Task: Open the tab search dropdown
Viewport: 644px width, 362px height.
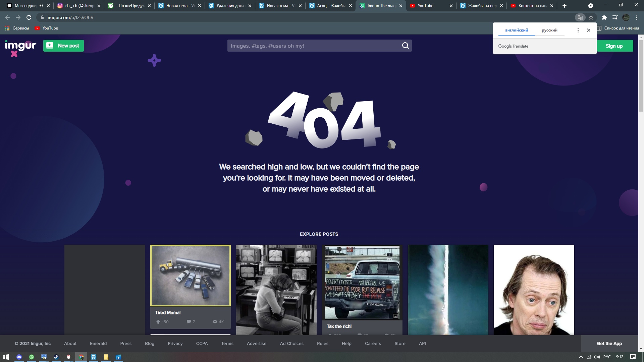Action: coord(590,6)
